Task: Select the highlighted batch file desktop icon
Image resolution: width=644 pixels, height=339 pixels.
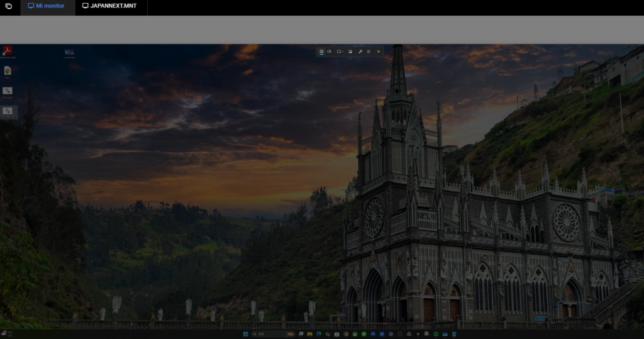Action: (8, 111)
